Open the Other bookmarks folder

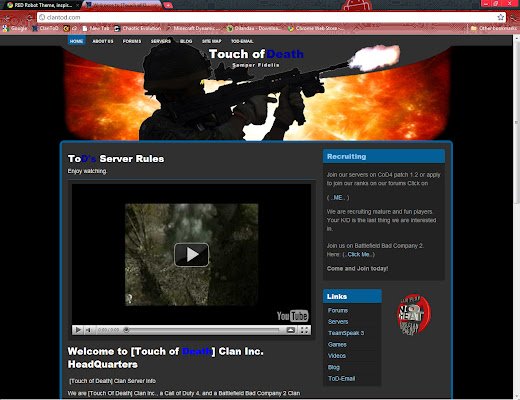pyautogui.click(x=494, y=28)
